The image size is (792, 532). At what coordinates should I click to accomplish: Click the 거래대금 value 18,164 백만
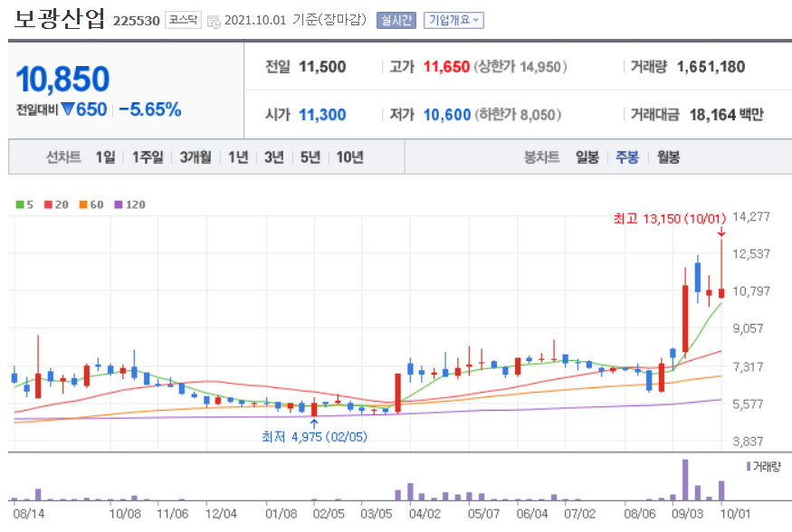pyautogui.click(x=726, y=115)
